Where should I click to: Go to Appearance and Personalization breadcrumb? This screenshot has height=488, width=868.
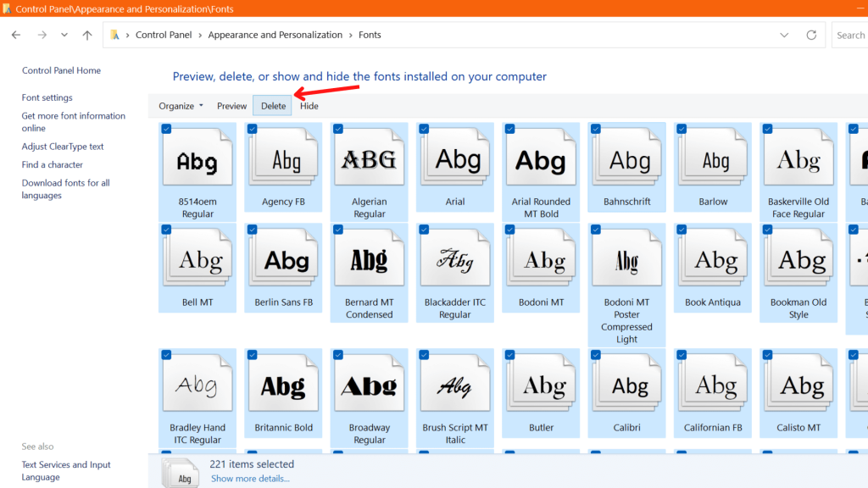(275, 35)
